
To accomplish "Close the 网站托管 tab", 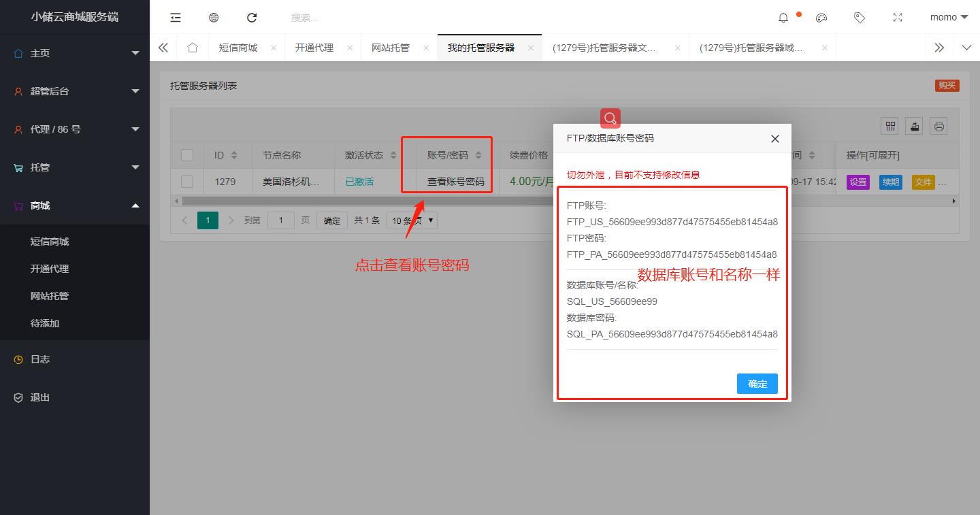I will (x=426, y=48).
